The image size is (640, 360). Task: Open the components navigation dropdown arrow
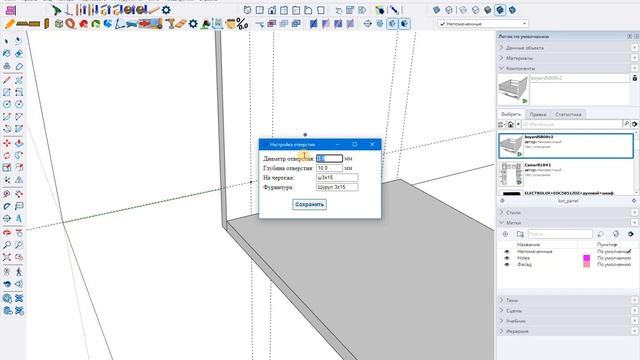[518, 124]
